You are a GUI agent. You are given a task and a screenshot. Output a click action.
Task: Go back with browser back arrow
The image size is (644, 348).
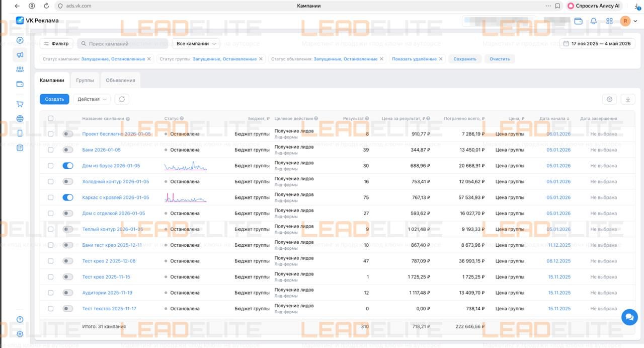point(17,6)
